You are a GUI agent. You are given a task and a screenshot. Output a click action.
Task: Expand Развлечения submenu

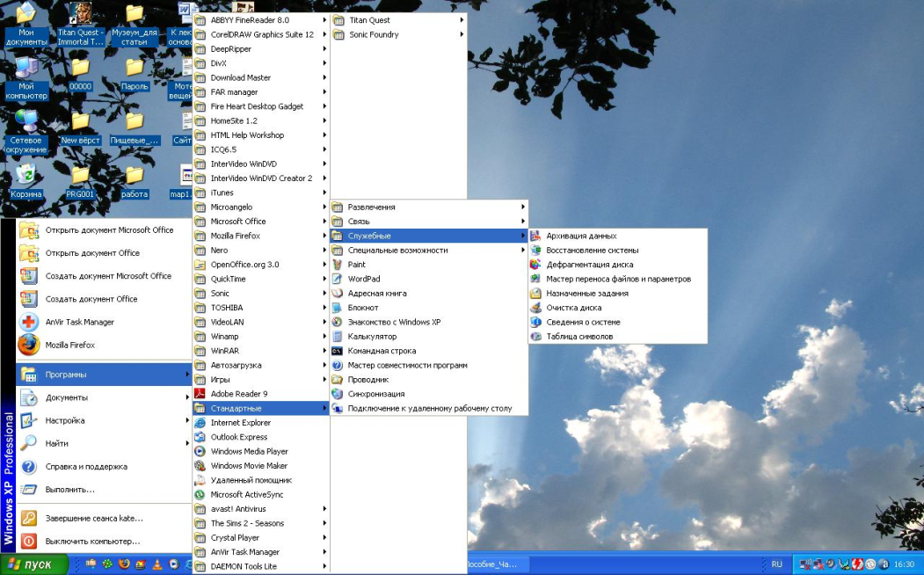(428, 207)
